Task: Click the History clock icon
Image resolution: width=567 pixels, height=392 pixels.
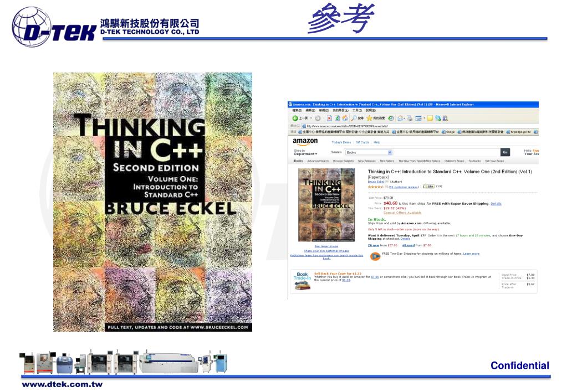Action: pos(391,118)
